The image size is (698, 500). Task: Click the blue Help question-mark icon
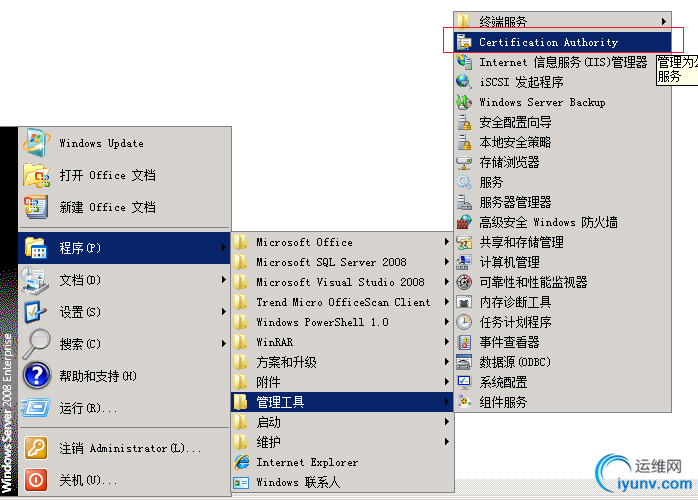37,375
